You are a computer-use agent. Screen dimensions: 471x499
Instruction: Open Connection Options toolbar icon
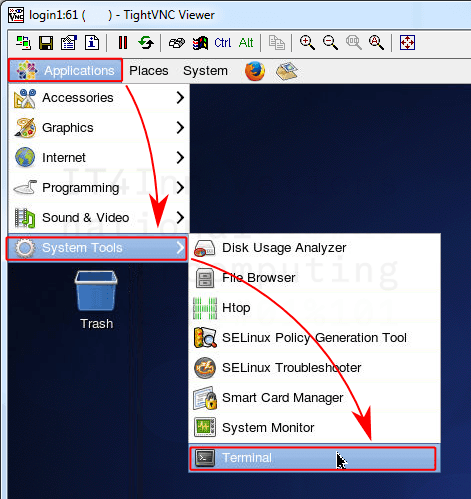click(x=69, y=43)
